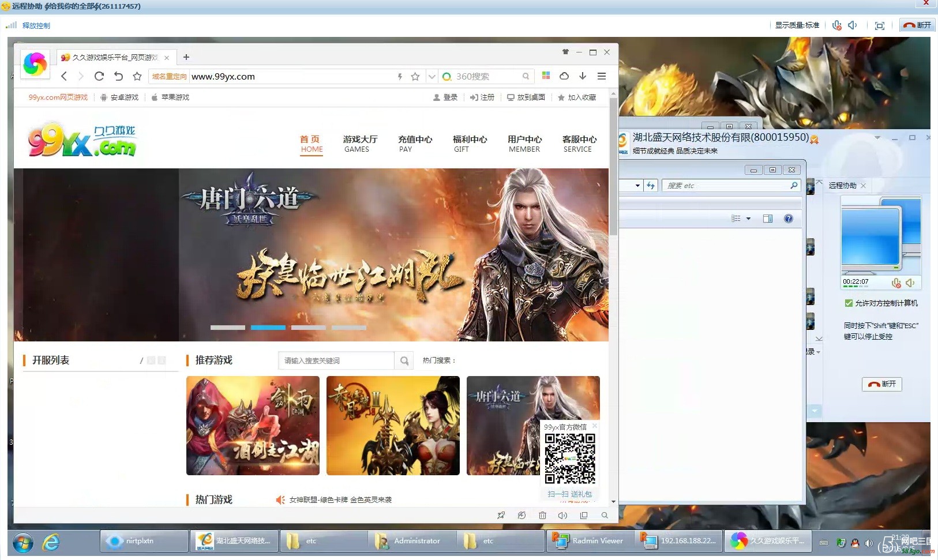
Task: Click the browser forward arrow
Action: (x=81, y=76)
